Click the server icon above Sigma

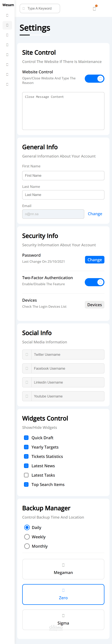coord(63,616)
